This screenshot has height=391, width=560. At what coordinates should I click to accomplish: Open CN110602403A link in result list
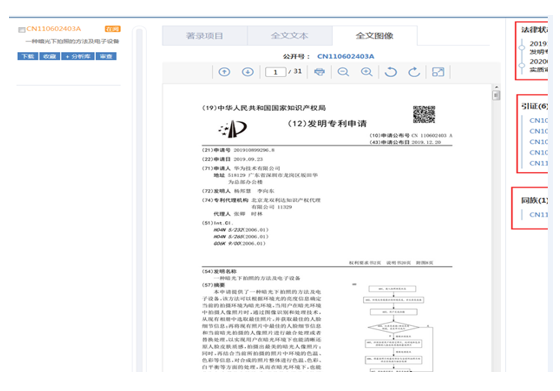pyautogui.click(x=54, y=29)
